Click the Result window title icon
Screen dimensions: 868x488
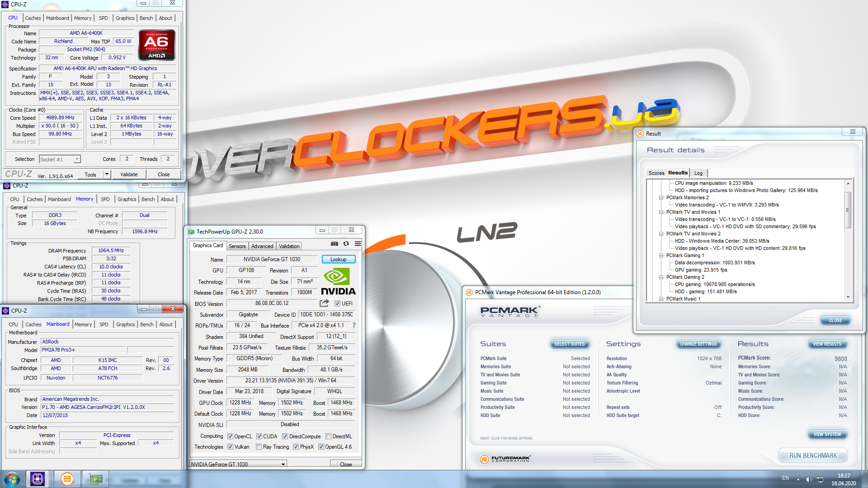(x=640, y=134)
